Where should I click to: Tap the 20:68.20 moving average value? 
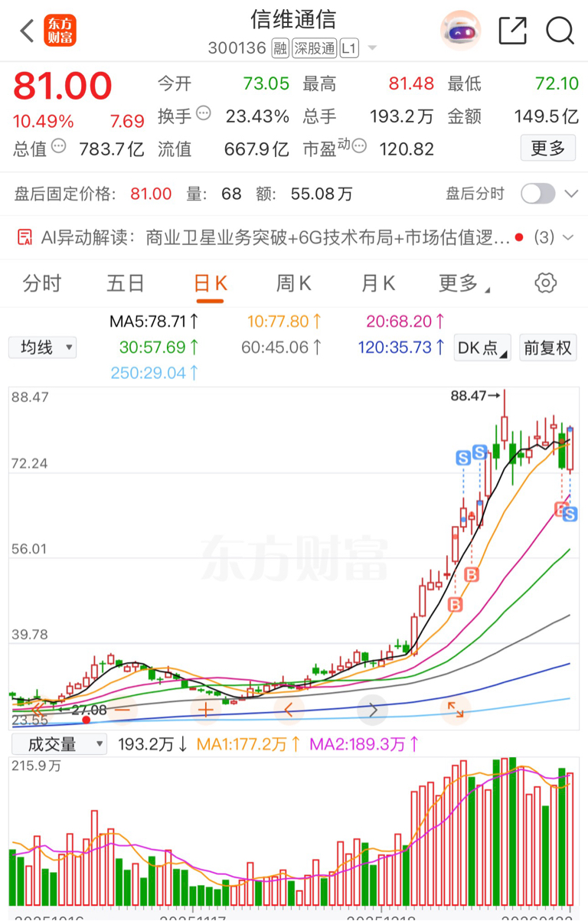407,321
